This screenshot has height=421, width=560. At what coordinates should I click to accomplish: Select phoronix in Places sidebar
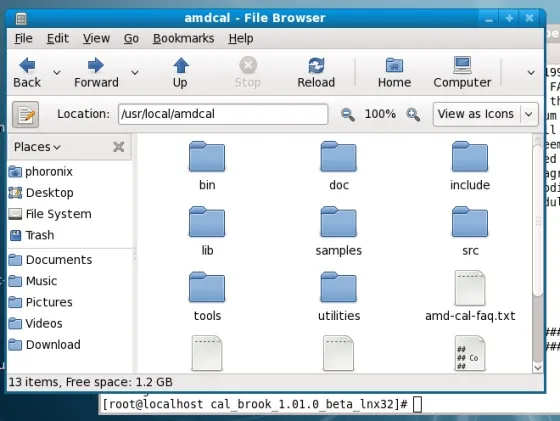[x=40, y=172]
